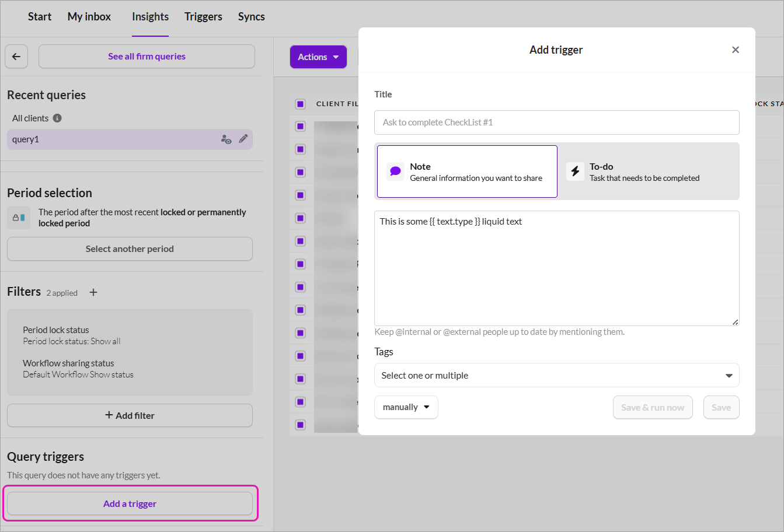The image size is (784, 532).
Task: Click the shared-view person icon on query1
Action: pos(226,139)
